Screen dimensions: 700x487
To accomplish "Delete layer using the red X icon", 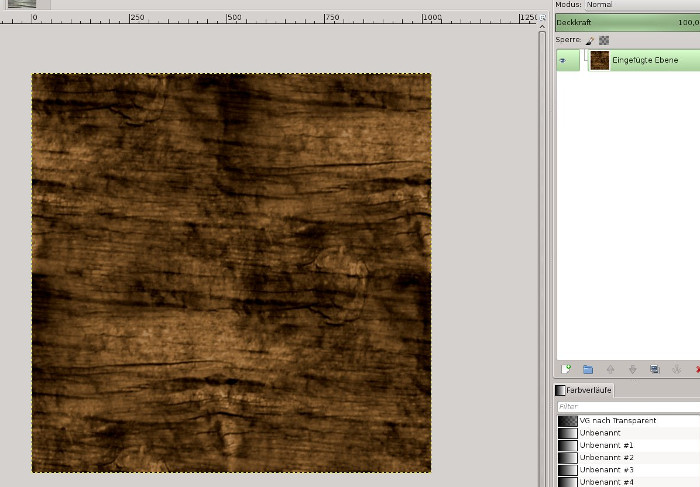I will click(696, 369).
